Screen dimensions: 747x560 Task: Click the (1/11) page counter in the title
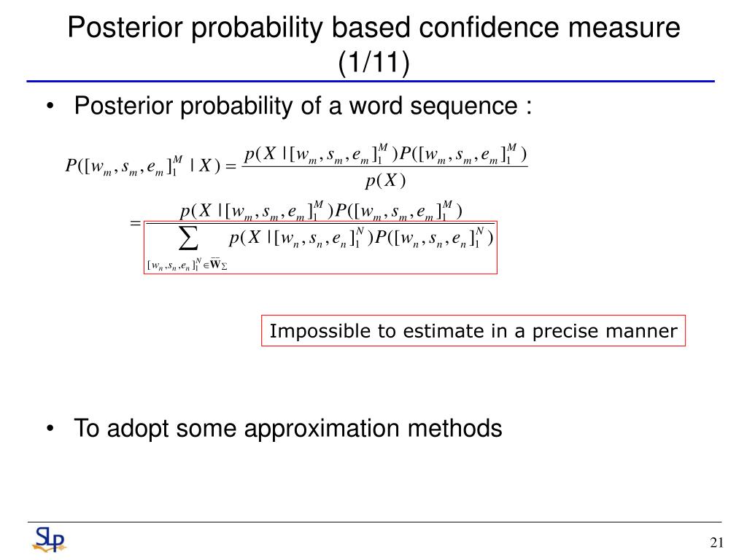[x=373, y=62]
